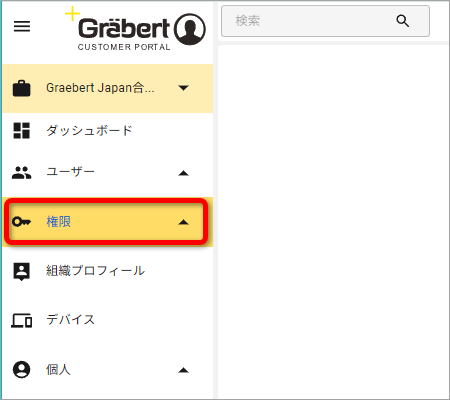Click the users group icon
Screen dimensions: 450x400
(22, 173)
